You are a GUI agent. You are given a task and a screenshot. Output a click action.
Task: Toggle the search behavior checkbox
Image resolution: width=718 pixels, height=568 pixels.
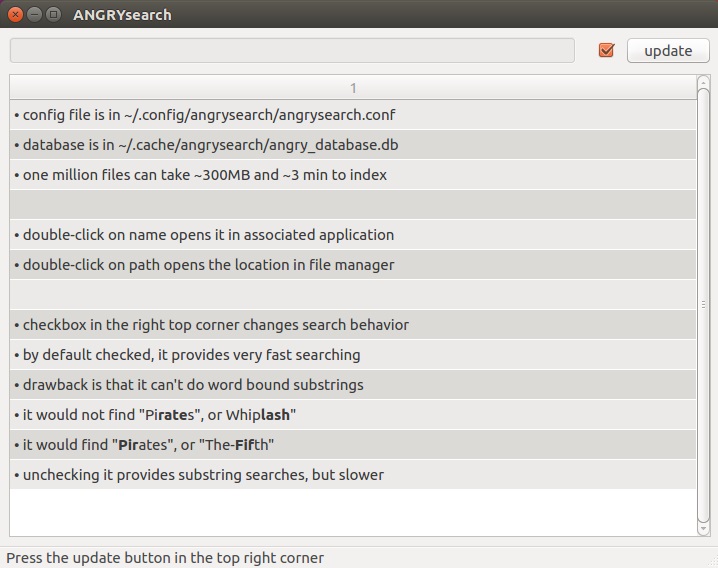(606, 50)
